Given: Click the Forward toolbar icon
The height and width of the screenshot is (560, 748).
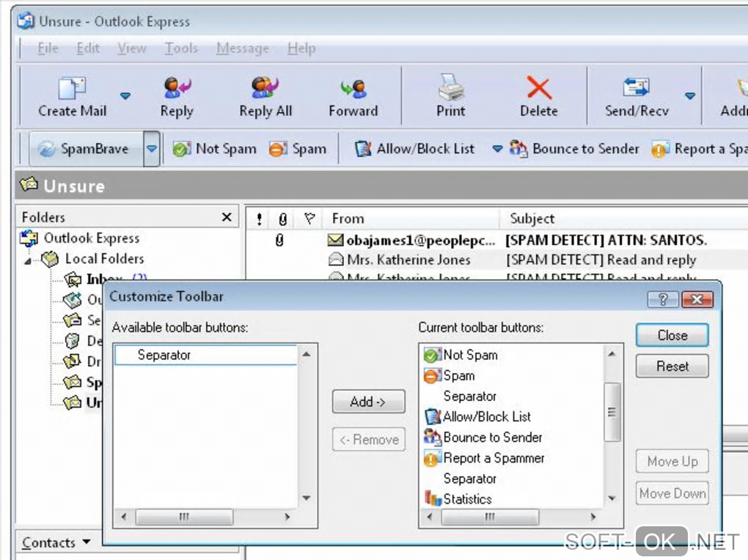Looking at the screenshot, I should pos(353,89).
